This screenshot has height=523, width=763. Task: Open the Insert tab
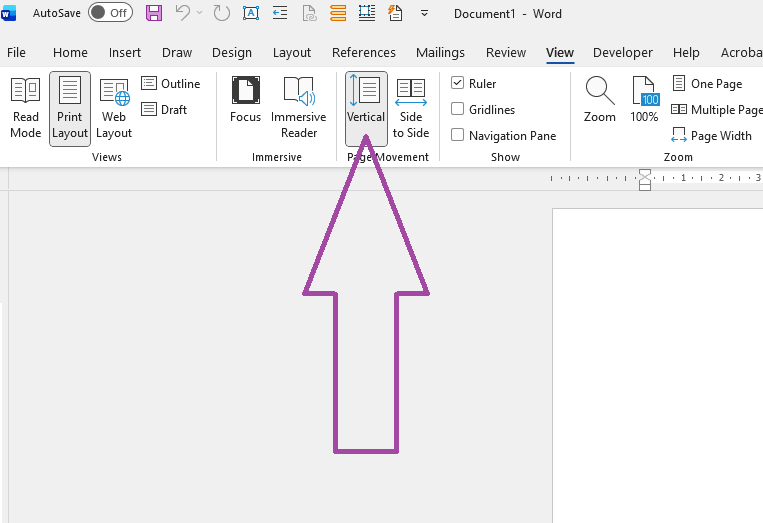pos(125,53)
